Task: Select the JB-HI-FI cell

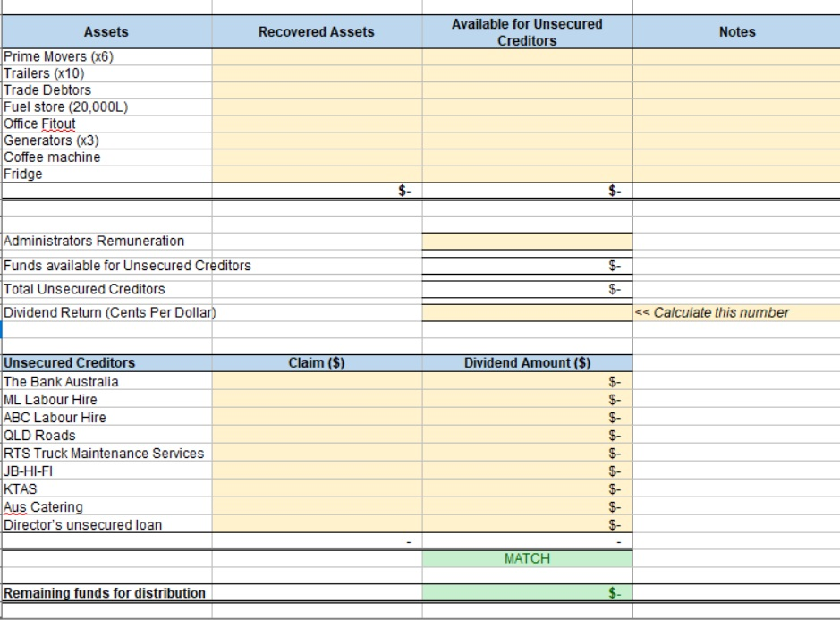Action: click(x=106, y=471)
